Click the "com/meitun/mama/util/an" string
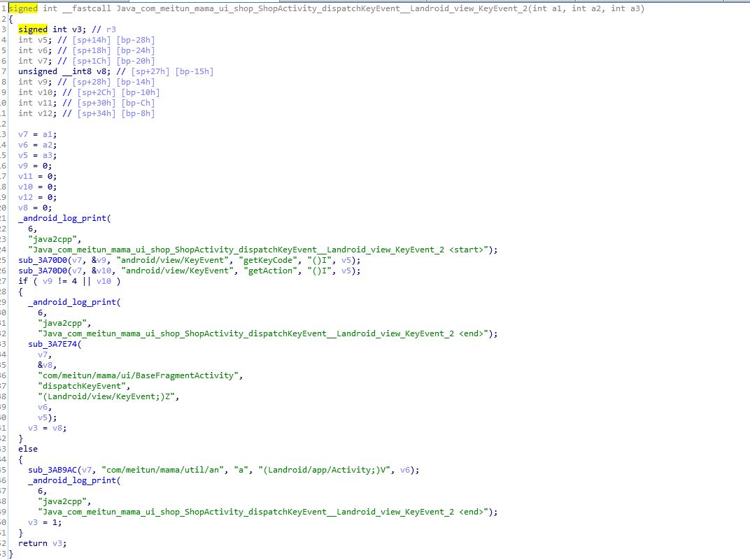750x560 pixels. click(x=162, y=471)
